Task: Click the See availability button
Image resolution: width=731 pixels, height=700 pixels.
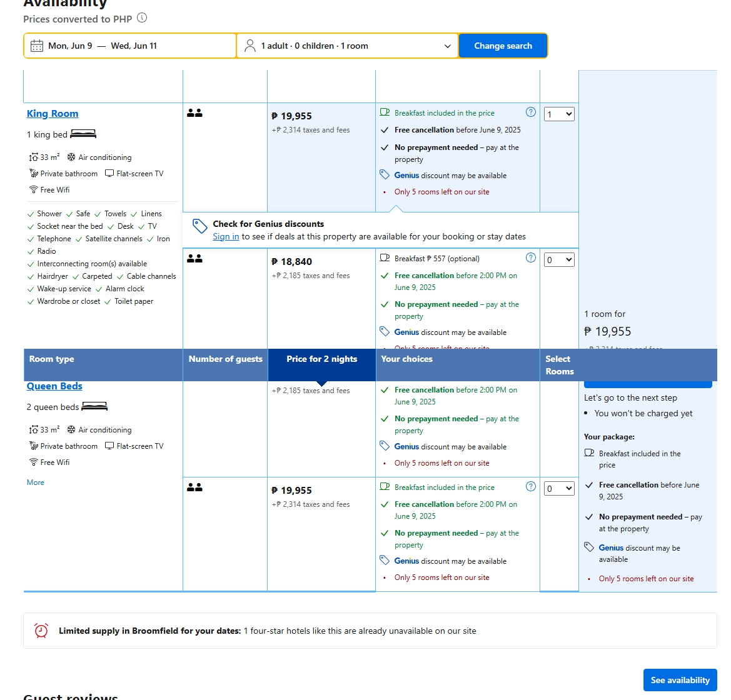Action: (680, 680)
